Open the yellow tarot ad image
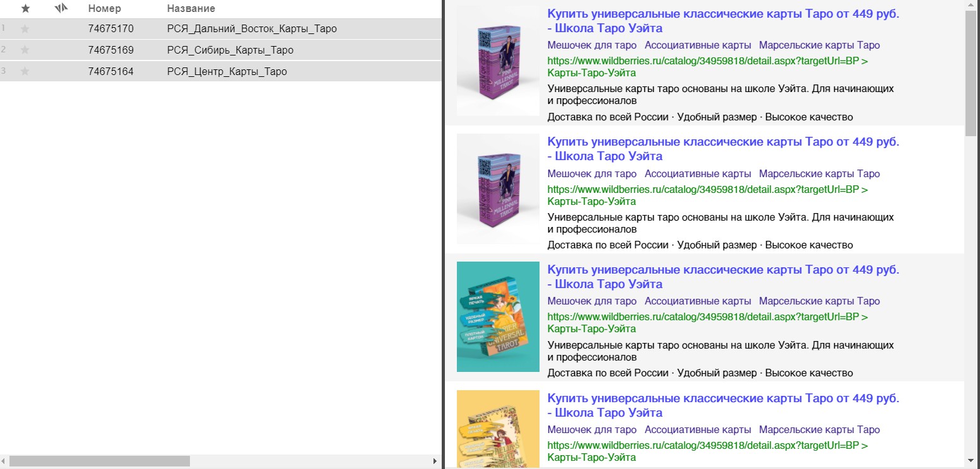Viewport: 980px width, 469px height. click(x=498, y=429)
